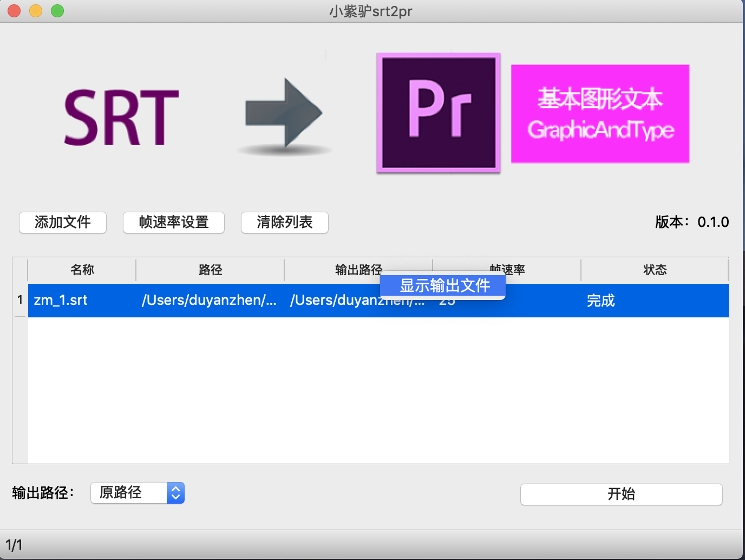Viewport: 745px width, 560px height.
Task: Click the 基本图形文本 GraphicAndType banner
Action: point(600,114)
